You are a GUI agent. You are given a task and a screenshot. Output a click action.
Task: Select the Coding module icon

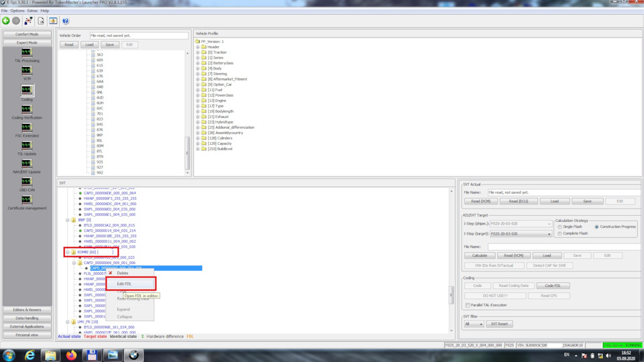[x=27, y=90]
